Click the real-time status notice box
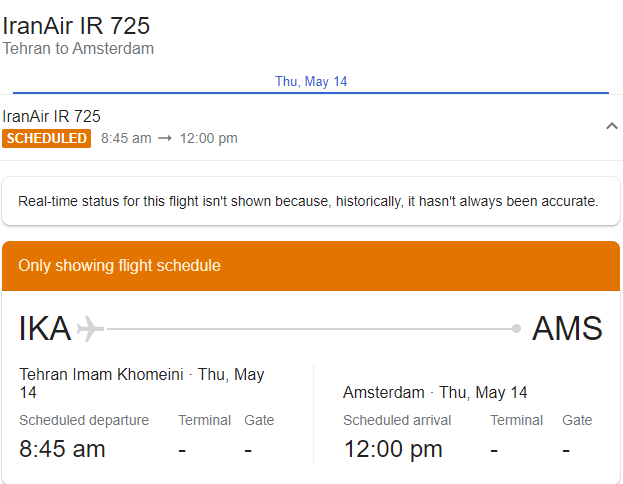This screenshot has width=623, height=484. tap(309, 201)
